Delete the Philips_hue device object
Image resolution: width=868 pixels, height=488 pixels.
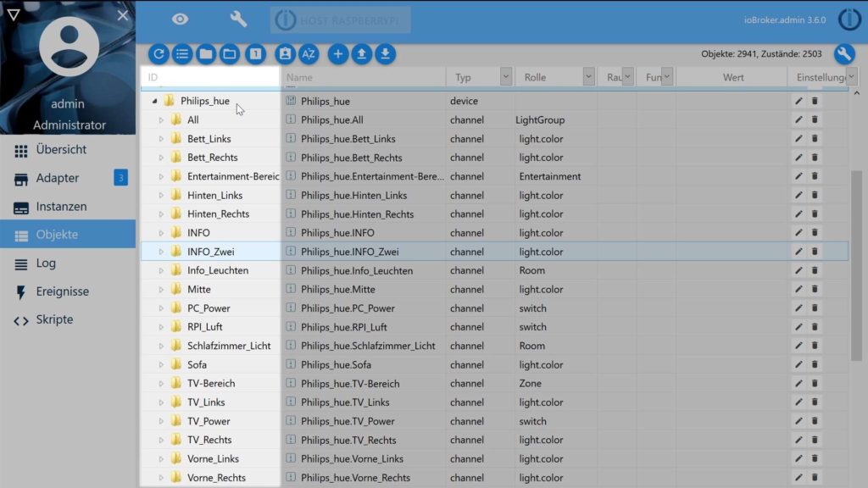815,101
